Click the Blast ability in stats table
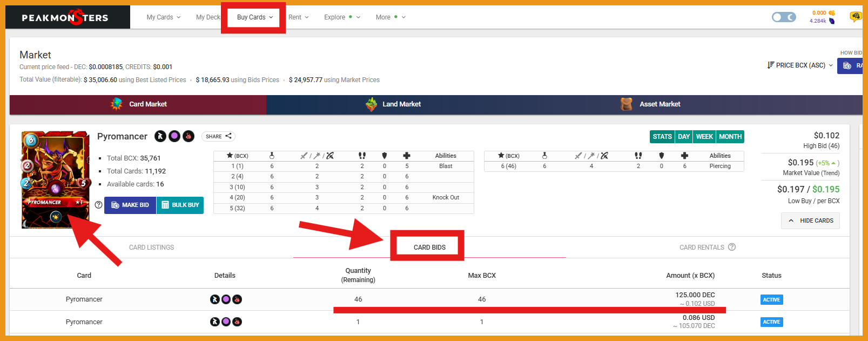The height and width of the screenshot is (341, 868). pos(446,166)
